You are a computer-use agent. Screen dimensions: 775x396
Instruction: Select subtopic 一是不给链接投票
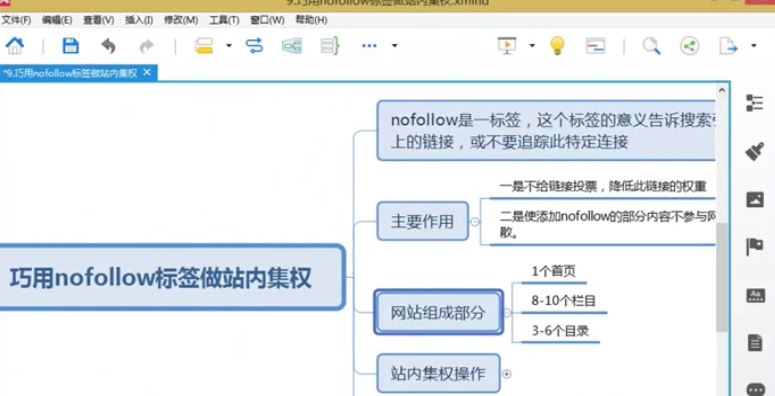coord(603,186)
